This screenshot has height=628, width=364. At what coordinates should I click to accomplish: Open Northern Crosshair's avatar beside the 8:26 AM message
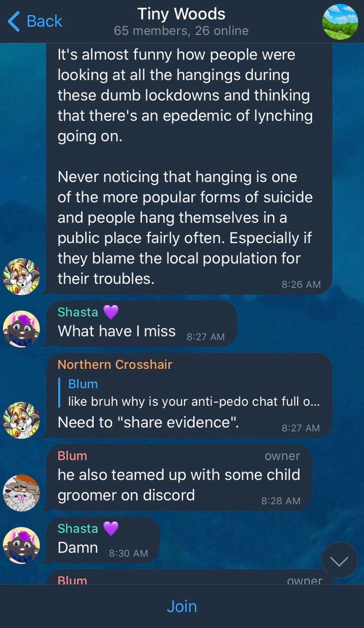coord(21,277)
